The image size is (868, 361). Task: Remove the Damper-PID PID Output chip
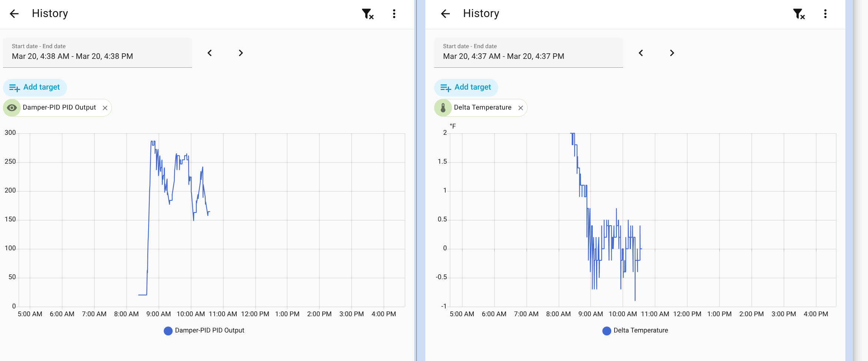pyautogui.click(x=105, y=108)
